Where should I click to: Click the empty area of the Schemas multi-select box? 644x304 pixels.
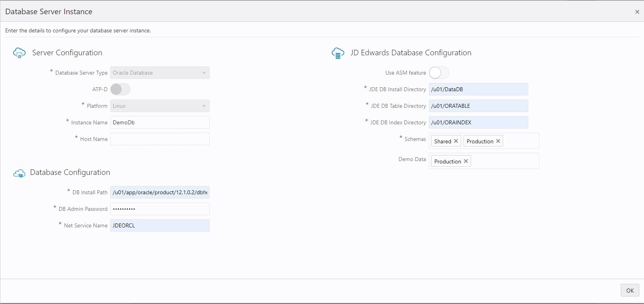(520, 141)
